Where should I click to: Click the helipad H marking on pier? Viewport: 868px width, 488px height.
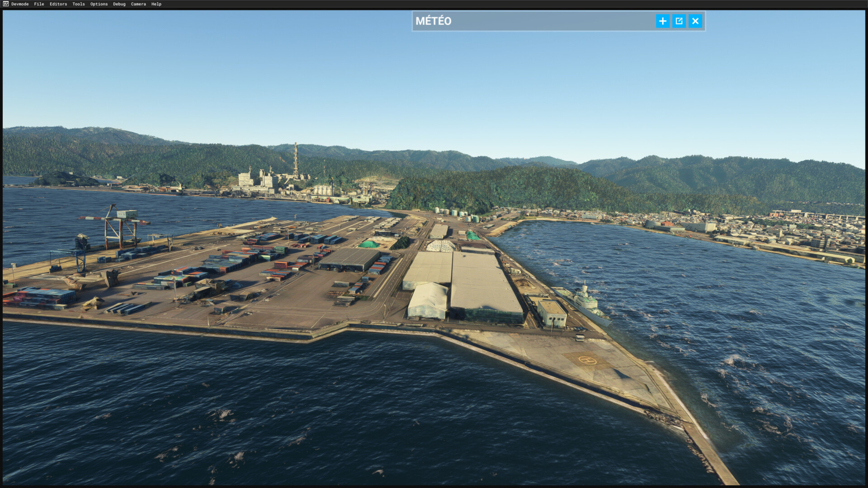pos(587,360)
